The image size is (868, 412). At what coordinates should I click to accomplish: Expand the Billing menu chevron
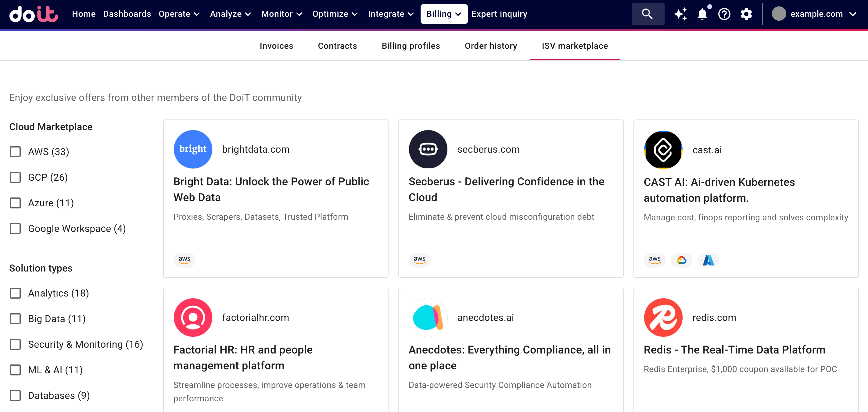458,14
